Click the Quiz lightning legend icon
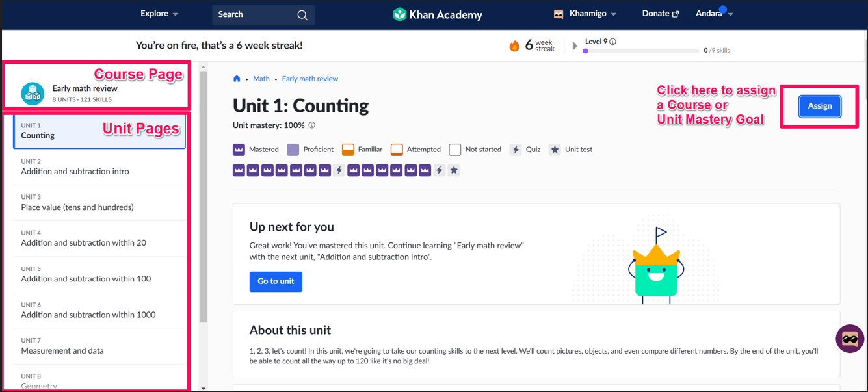This screenshot has width=868, height=392. [x=516, y=150]
